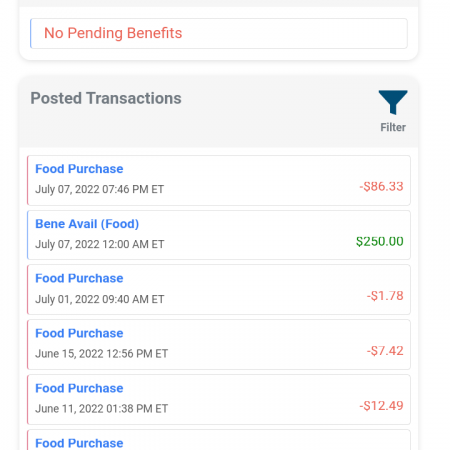Screen dimensions: 450x450
Task: Click the No Pending Benefits box
Action: point(219,33)
